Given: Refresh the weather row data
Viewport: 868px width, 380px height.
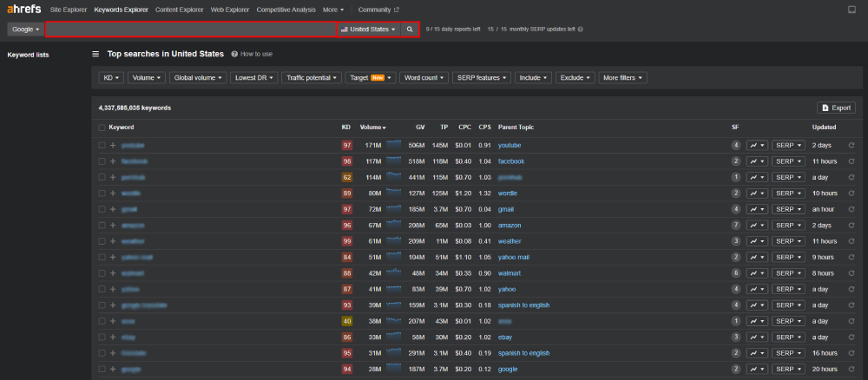Looking at the screenshot, I should click(x=852, y=242).
